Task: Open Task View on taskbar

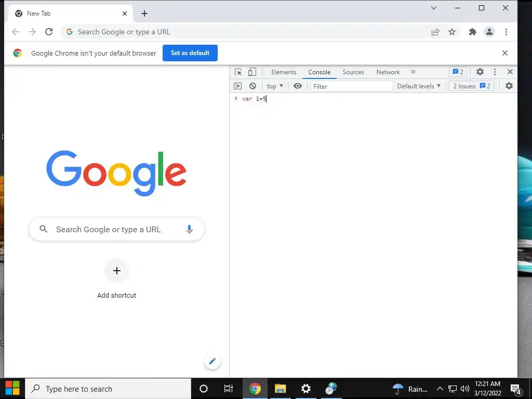Action: coord(229,389)
